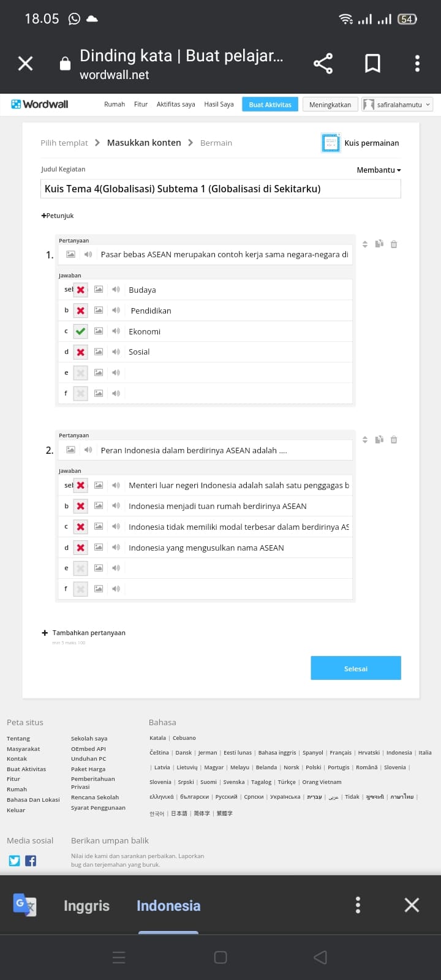Open the Twitter social media link
This screenshot has width=441, height=980.
15,861
